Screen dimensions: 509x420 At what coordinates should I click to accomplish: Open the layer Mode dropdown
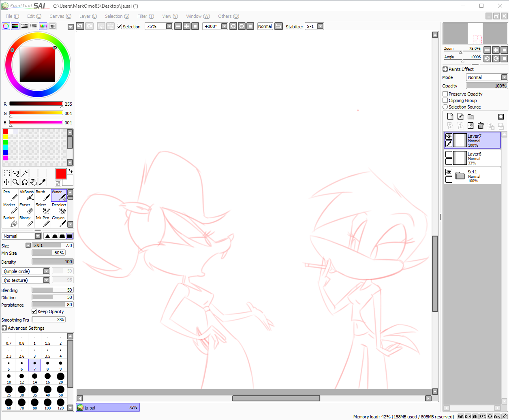pyautogui.click(x=504, y=77)
